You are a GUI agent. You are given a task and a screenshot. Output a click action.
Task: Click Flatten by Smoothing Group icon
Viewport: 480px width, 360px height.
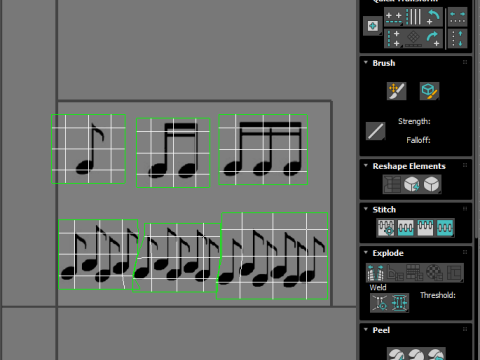tap(415, 273)
